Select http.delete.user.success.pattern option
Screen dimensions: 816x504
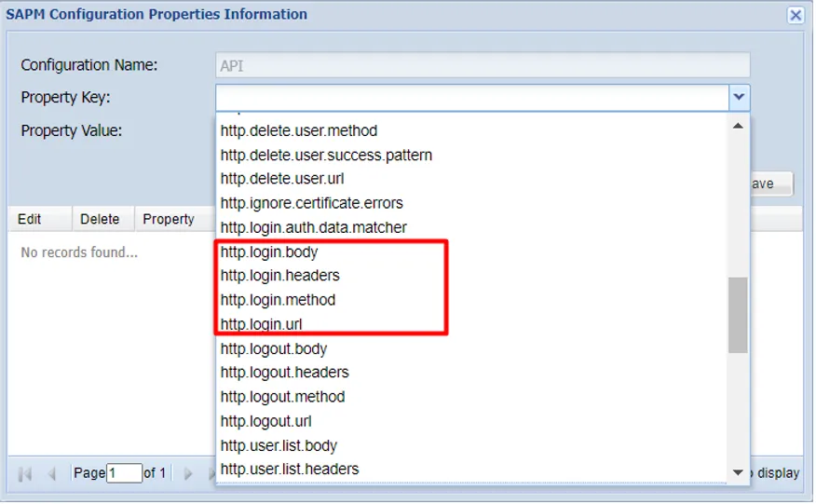tap(471, 156)
